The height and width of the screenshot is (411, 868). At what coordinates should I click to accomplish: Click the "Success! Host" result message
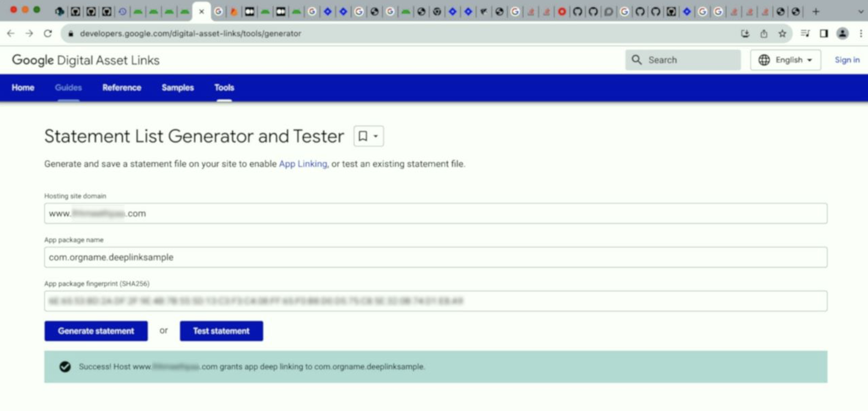click(252, 367)
